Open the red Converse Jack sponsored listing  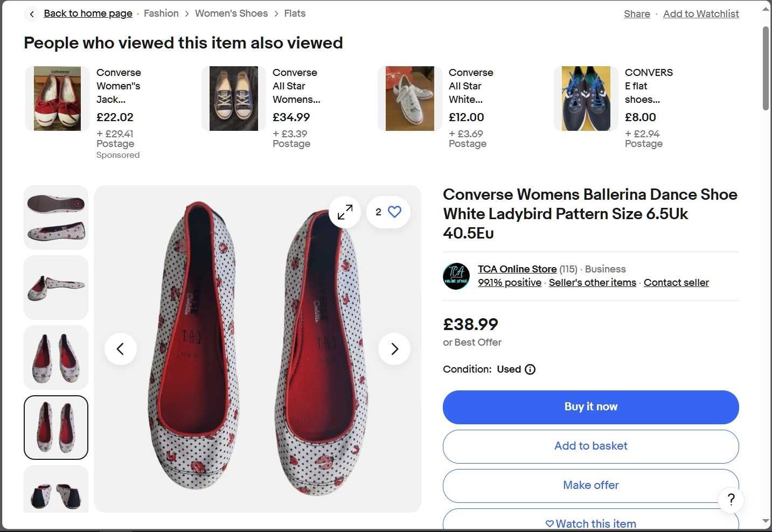58,99
